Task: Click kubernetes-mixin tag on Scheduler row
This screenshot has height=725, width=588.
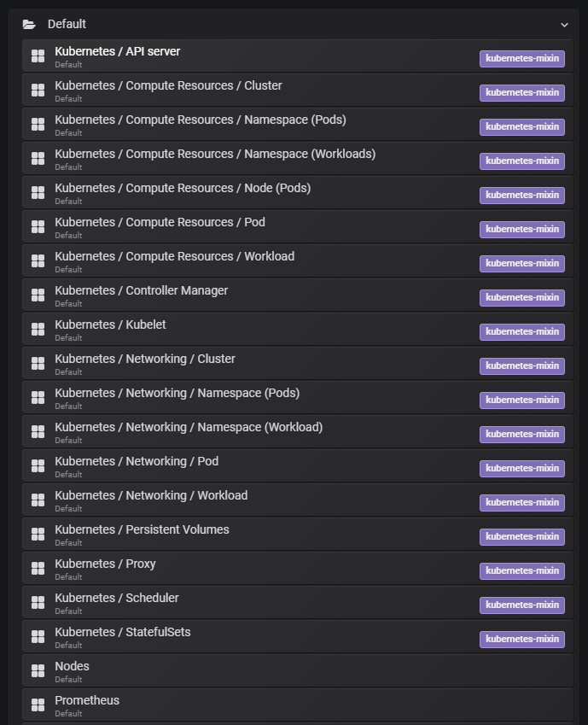Action: [521, 605]
